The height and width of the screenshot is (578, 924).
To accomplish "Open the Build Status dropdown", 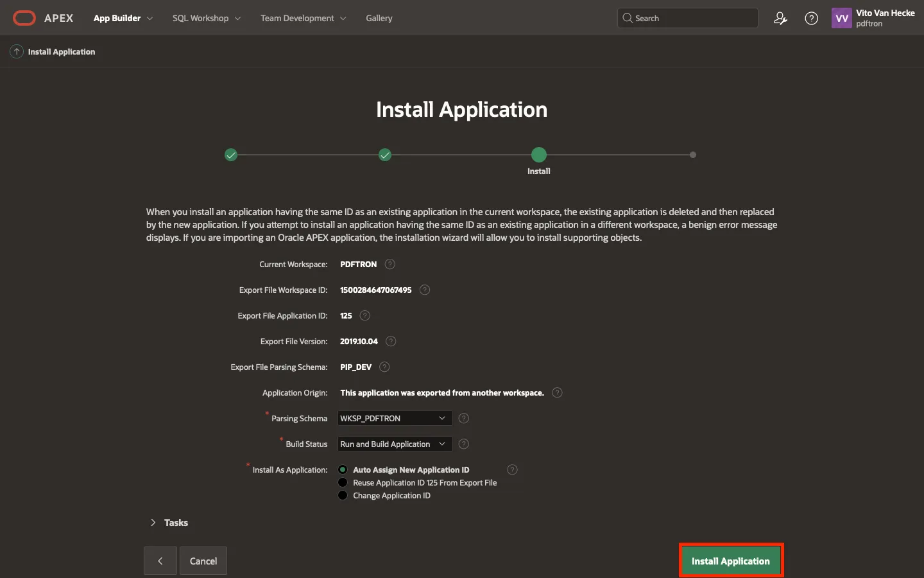I will point(395,444).
